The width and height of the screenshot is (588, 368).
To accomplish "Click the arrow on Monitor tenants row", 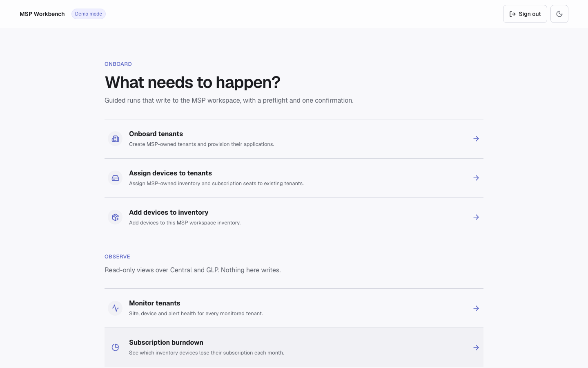I will click(x=476, y=308).
